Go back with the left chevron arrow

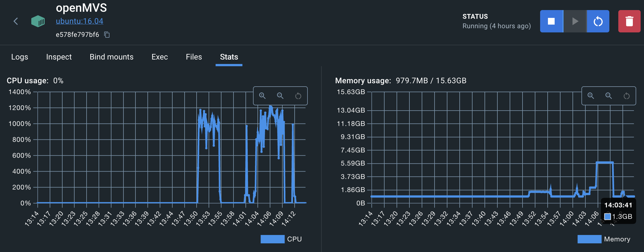[16, 21]
